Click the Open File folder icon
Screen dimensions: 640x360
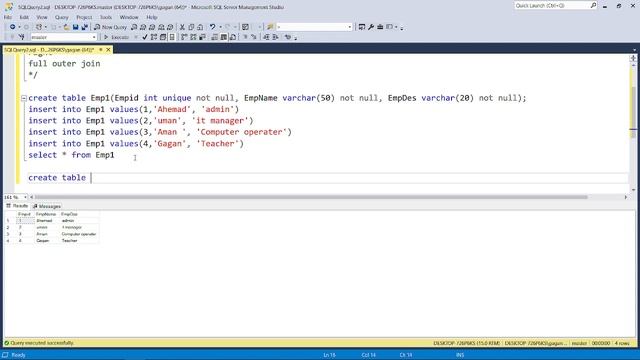(x=67, y=27)
